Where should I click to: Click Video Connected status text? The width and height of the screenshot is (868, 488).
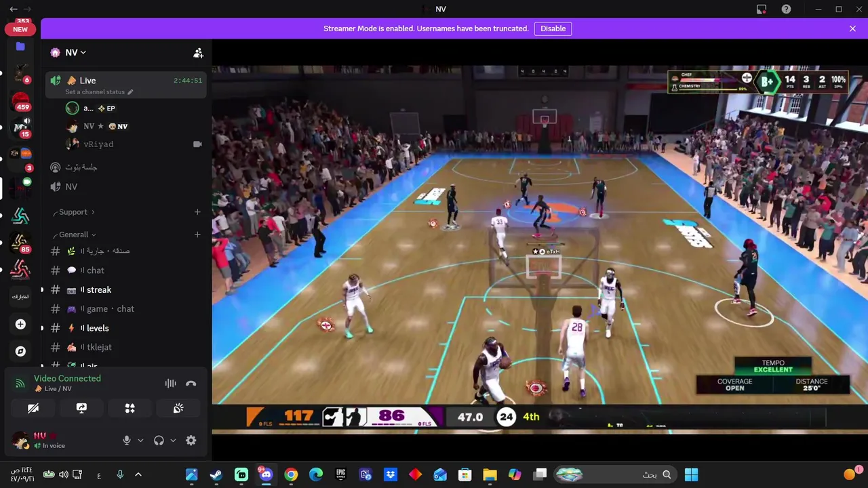[67, 378]
